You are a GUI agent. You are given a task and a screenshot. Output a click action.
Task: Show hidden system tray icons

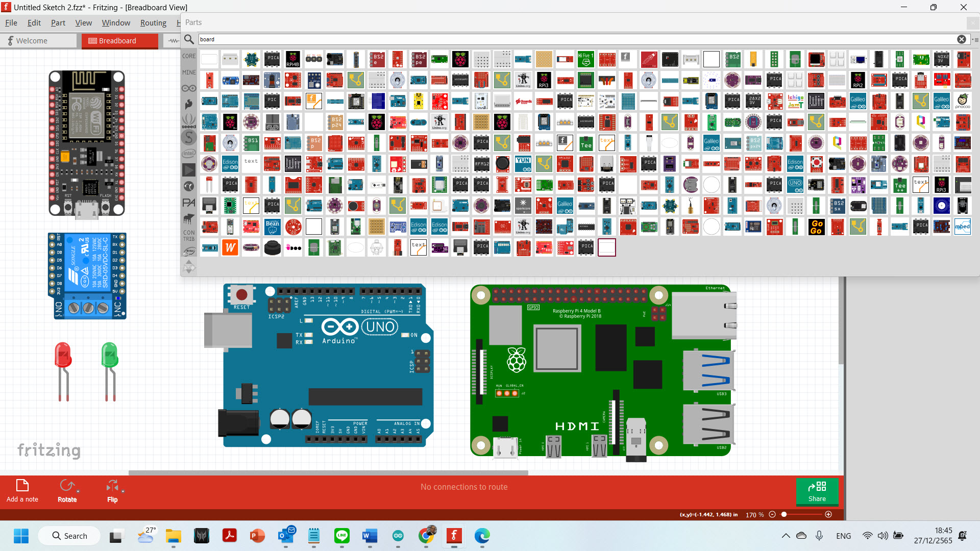tap(786, 536)
